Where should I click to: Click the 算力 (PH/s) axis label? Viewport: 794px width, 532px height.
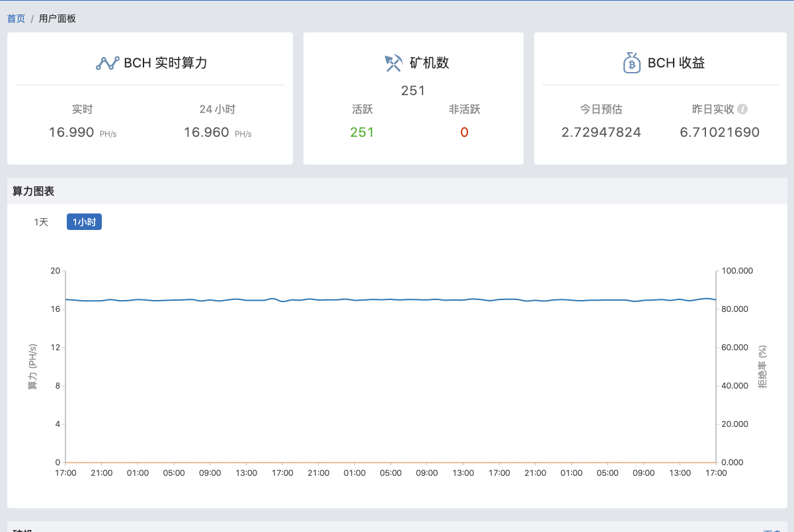click(x=32, y=366)
